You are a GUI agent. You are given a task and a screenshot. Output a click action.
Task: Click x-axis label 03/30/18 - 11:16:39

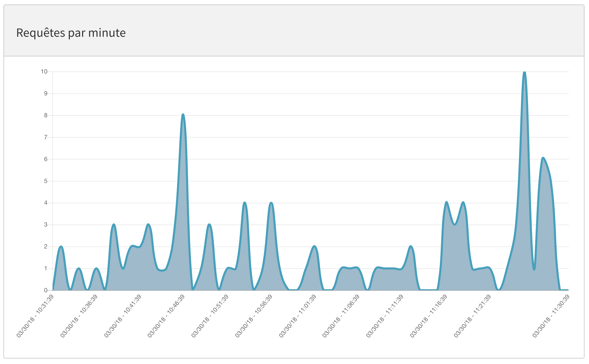pos(429,316)
